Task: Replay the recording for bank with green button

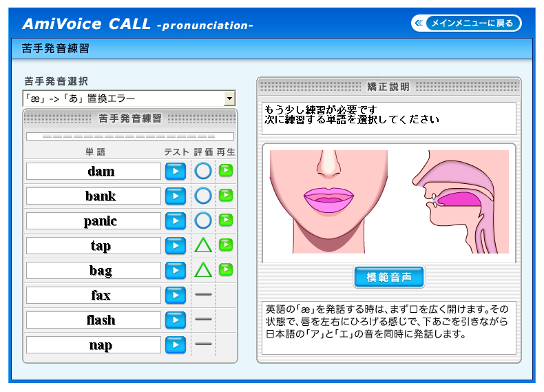Action: tap(226, 195)
